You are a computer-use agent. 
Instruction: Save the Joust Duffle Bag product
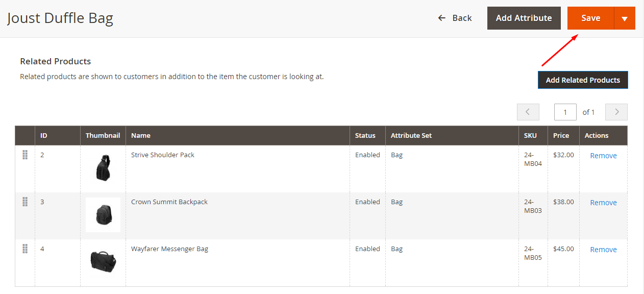(x=591, y=18)
